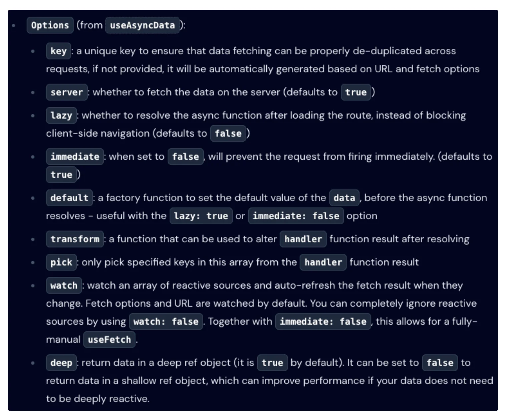Click the useFetch code label

coord(109,340)
